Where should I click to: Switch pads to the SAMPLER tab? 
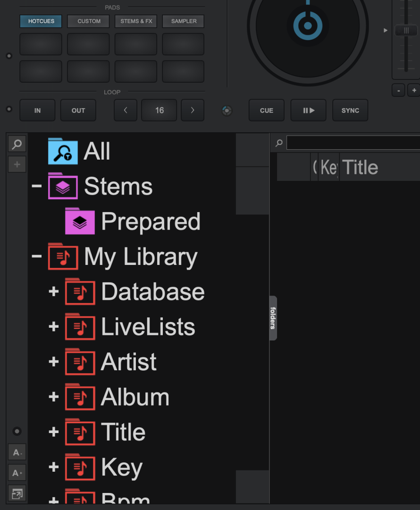tap(184, 21)
